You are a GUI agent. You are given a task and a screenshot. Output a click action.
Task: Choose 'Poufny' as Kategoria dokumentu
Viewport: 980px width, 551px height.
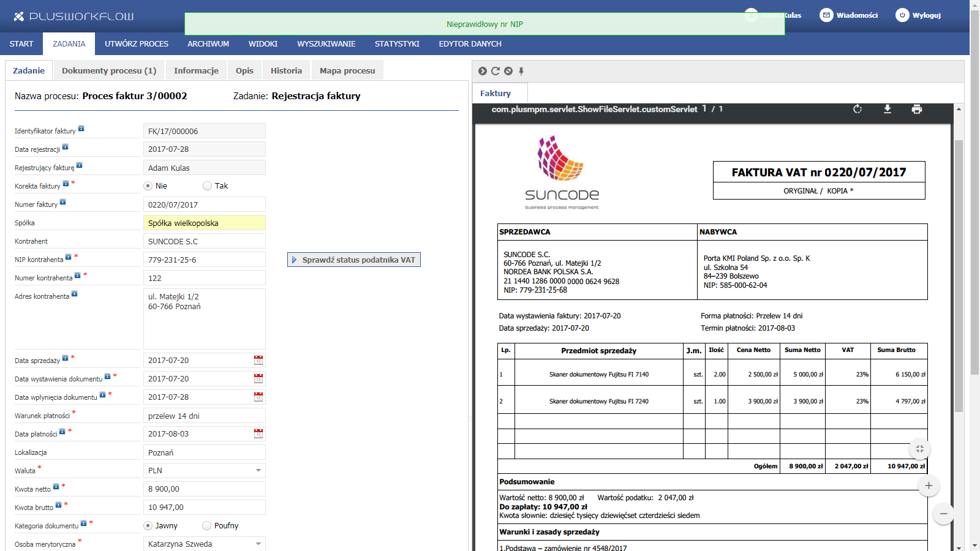(207, 526)
